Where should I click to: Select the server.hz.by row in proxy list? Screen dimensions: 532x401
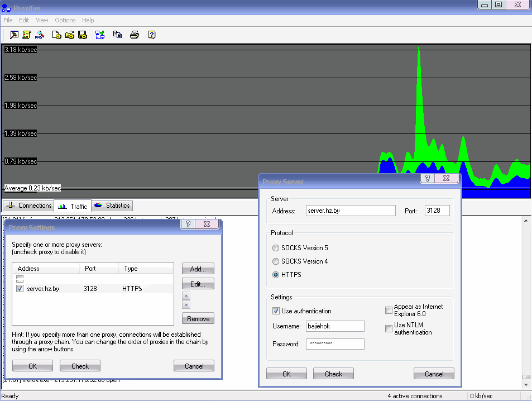coord(93,288)
